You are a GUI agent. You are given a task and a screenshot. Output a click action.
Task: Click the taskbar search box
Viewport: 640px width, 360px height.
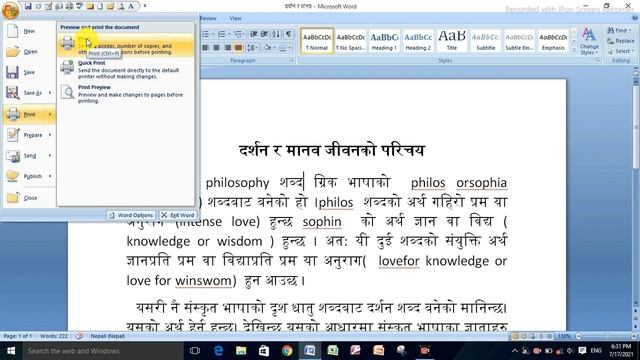[103, 351]
